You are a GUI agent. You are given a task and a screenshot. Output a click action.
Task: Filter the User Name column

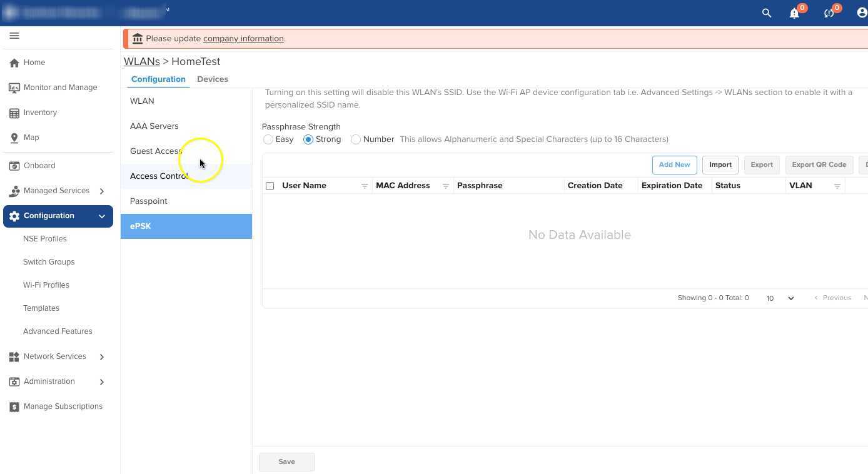point(365,186)
